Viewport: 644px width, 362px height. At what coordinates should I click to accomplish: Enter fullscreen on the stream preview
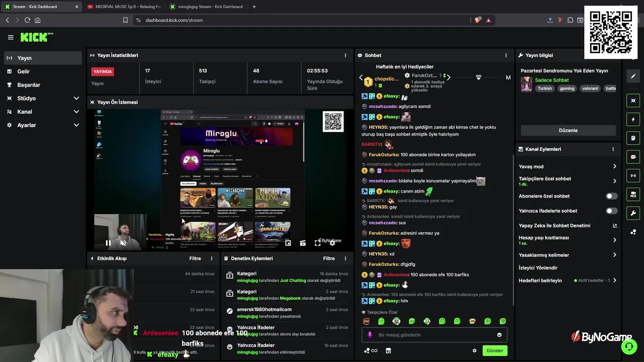click(317, 243)
